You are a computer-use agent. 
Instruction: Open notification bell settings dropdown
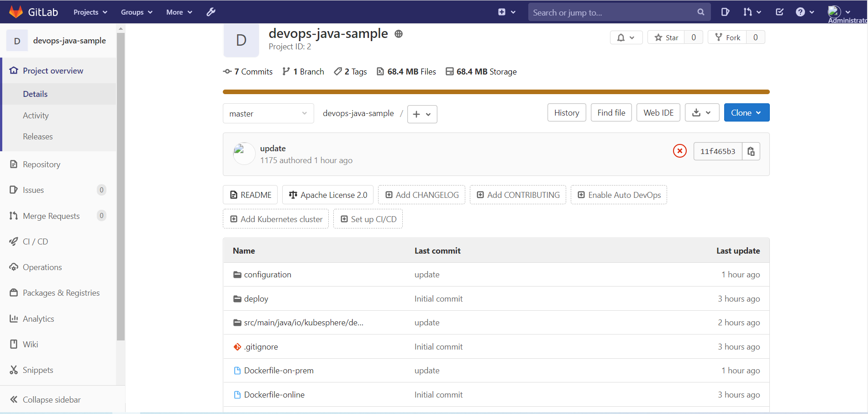coord(626,37)
